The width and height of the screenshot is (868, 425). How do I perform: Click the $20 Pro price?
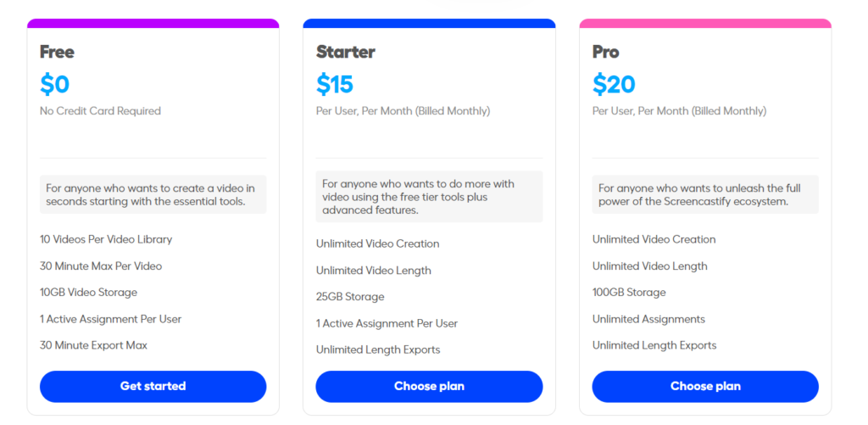[x=614, y=84]
